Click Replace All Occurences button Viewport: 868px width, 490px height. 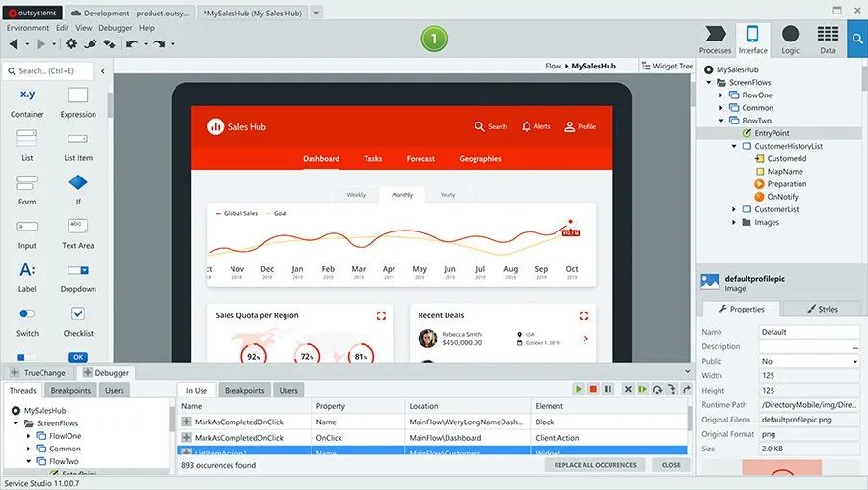pos(595,465)
